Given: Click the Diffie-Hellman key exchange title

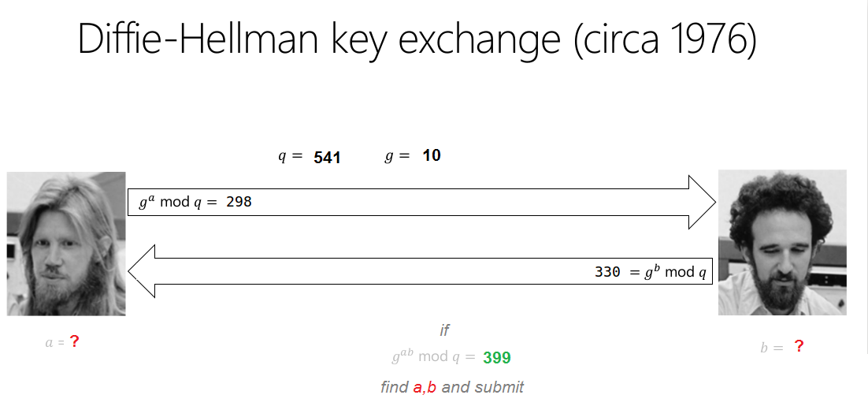Looking at the screenshot, I should coord(416,39).
